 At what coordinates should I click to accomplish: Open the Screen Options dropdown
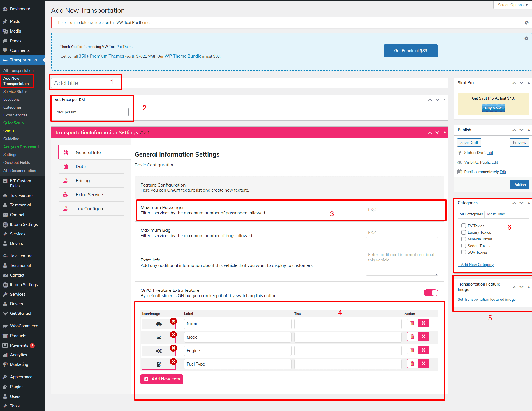click(x=512, y=5)
